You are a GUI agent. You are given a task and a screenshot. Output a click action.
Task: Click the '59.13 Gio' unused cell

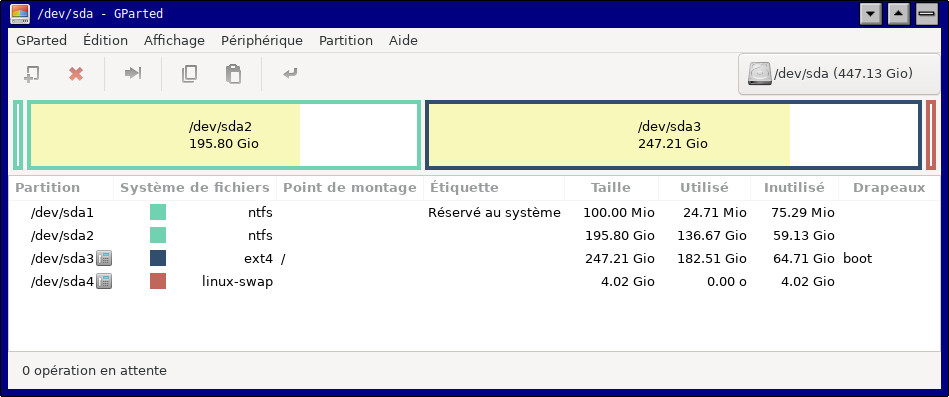click(x=804, y=235)
